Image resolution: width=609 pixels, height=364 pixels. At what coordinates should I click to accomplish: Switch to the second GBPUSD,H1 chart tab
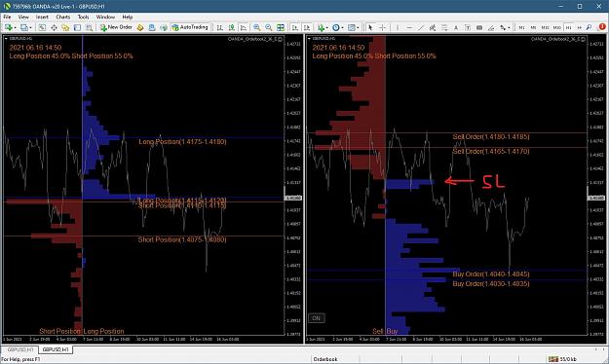tap(56, 349)
